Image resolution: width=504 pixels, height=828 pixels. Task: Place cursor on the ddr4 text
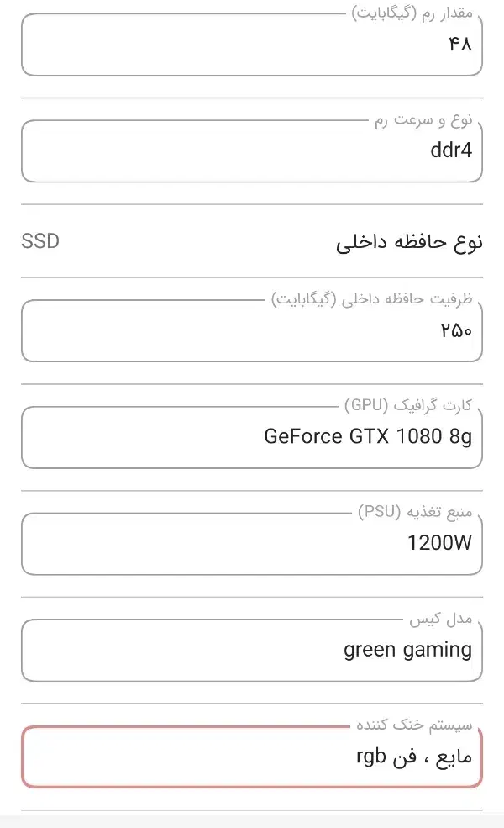point(451,150)
